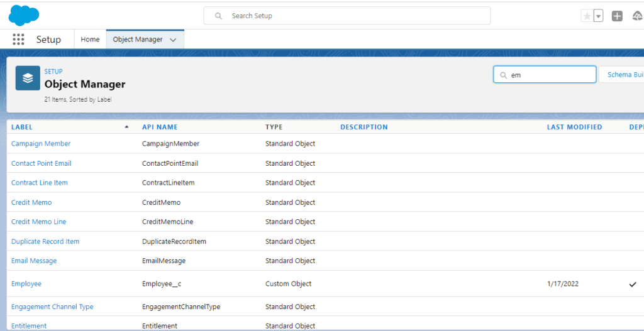This screenshot has width=644, height=331.
Task: Open the Entitlement object link
Action: pyautogui.click(x=29, y=326)
